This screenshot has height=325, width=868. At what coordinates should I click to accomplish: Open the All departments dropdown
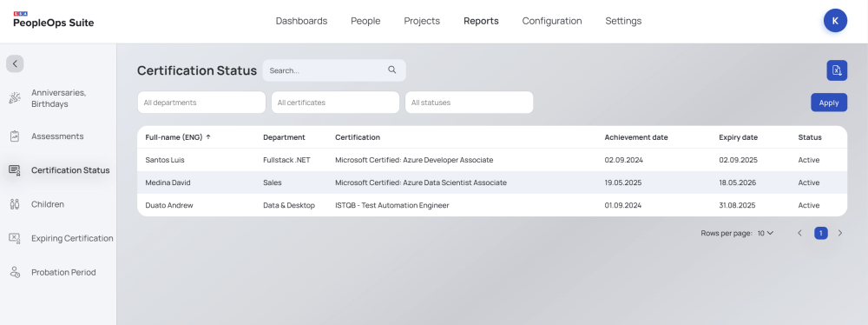pyautogui.click(x=201, y=103)
